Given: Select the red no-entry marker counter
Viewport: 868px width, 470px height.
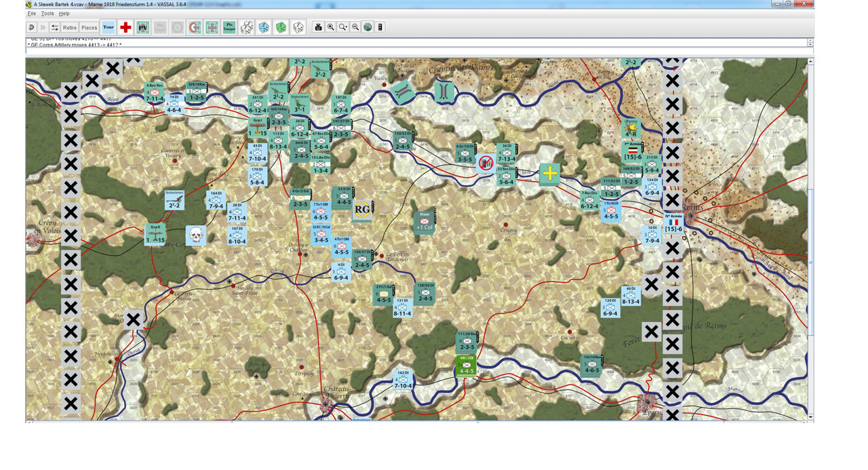Looking at the screenshot, I should pyautogui.click(x=486, y=163).
